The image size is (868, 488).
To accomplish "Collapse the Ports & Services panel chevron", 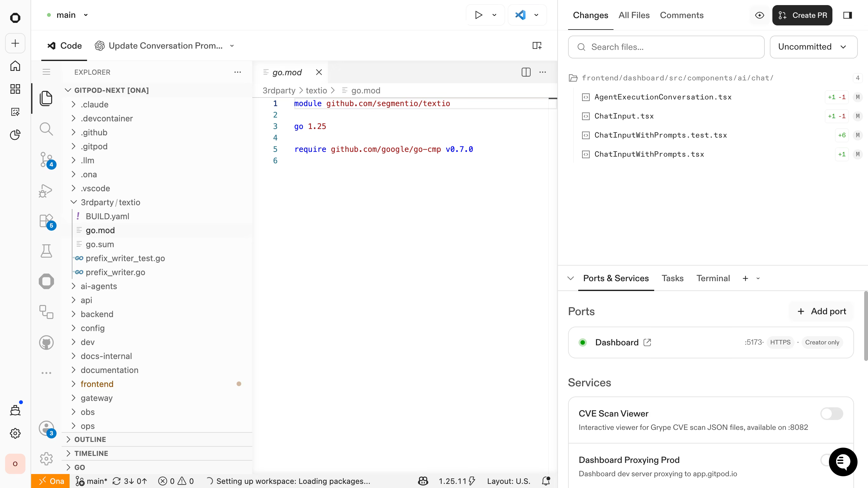I will point(571,278).
